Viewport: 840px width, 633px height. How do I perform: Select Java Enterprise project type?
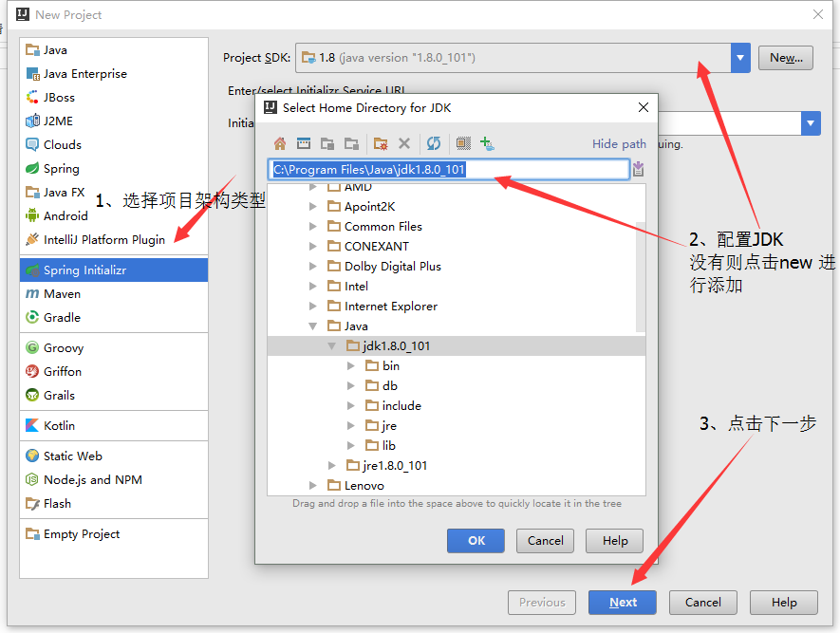[x=114, y=73]
